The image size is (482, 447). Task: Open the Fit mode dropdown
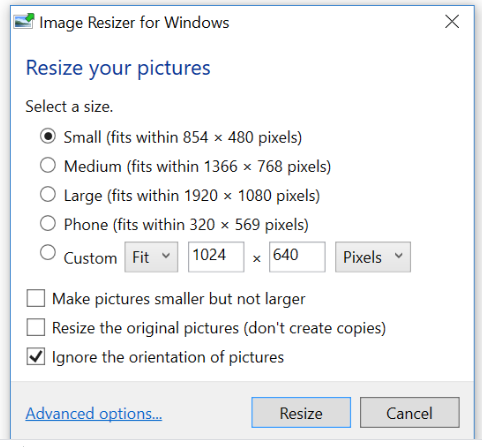151,257
